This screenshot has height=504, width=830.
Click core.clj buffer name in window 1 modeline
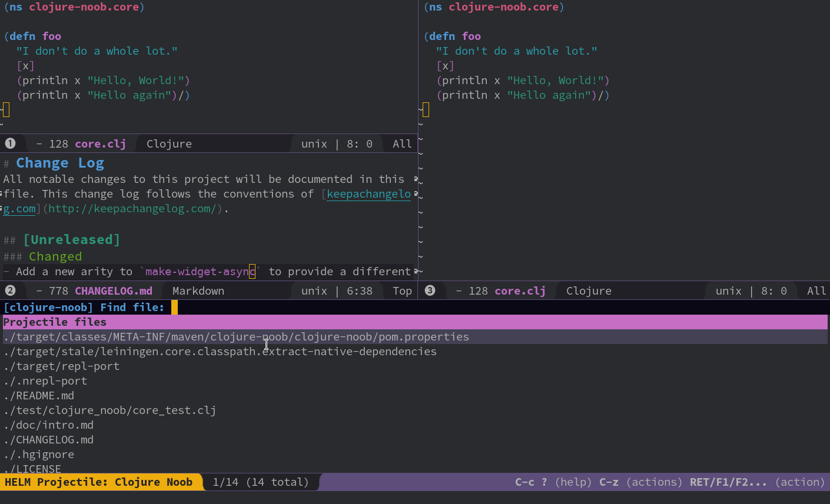coord(100,144)
